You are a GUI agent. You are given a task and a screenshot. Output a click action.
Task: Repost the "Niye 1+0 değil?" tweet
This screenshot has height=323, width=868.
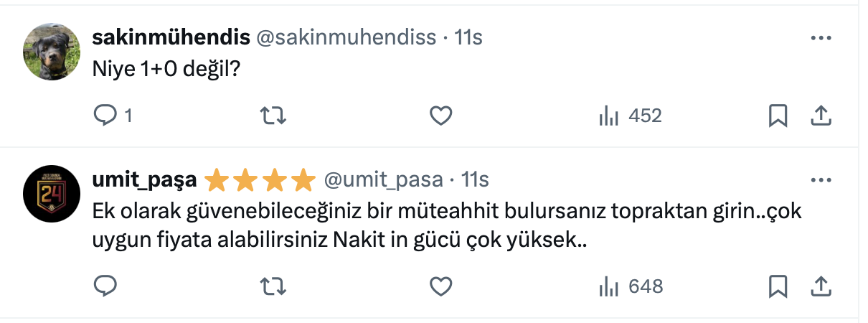point(272,116)
